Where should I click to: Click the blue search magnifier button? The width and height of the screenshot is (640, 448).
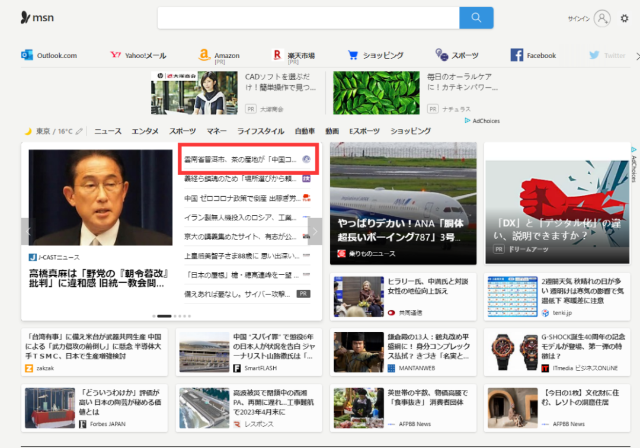coord(476,17)
